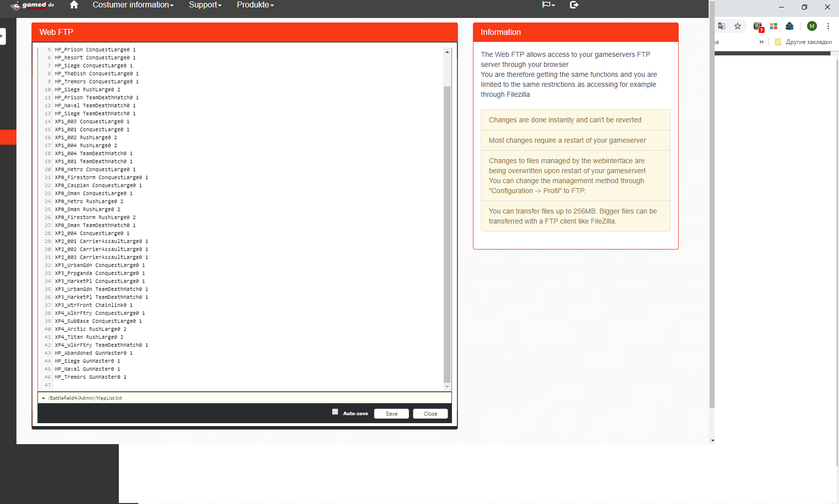Click the editor vertical scrollbar thumb
Viewport: 839px width, 504px height.
click(447, 234)
